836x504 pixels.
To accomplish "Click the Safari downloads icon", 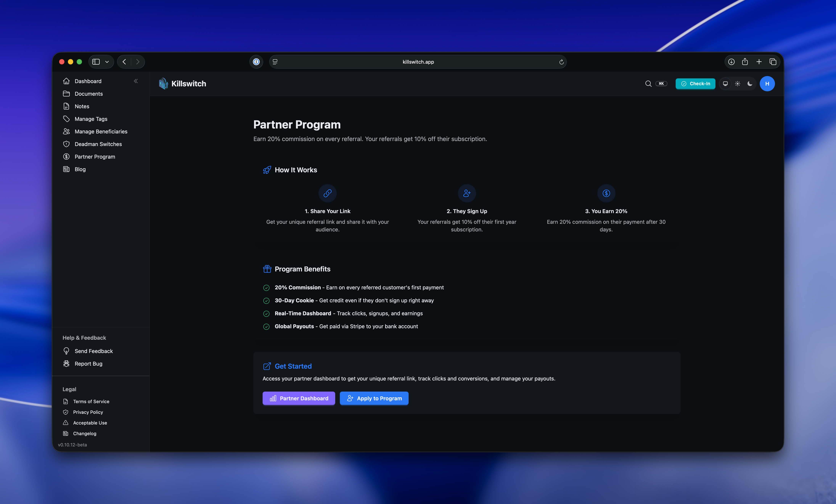I will [x=731, y=62].
